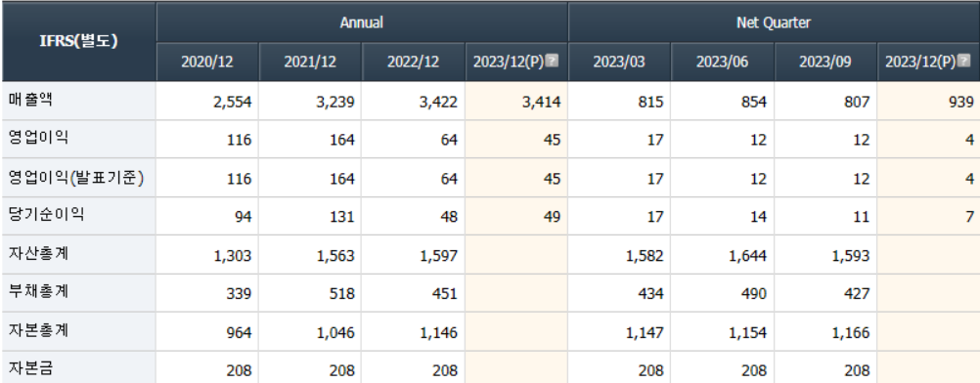Select the 자본총계 value 1,046
This screenshot has height=383, width=980.
(x=336, y=332)
